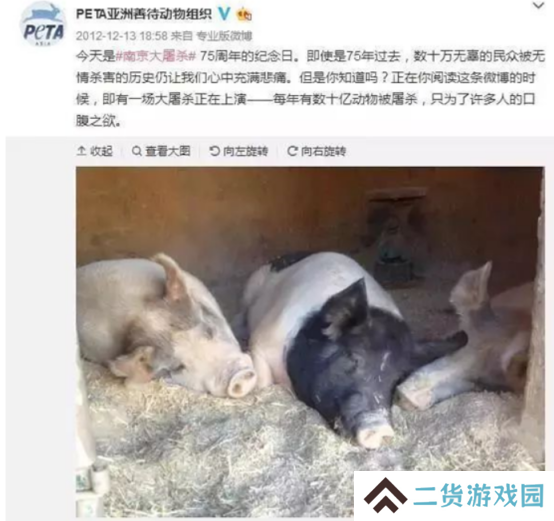The height and width of the screenshot is (521, 554).
Task: Rotate the image left with 向左旋转
Action: 238,151
